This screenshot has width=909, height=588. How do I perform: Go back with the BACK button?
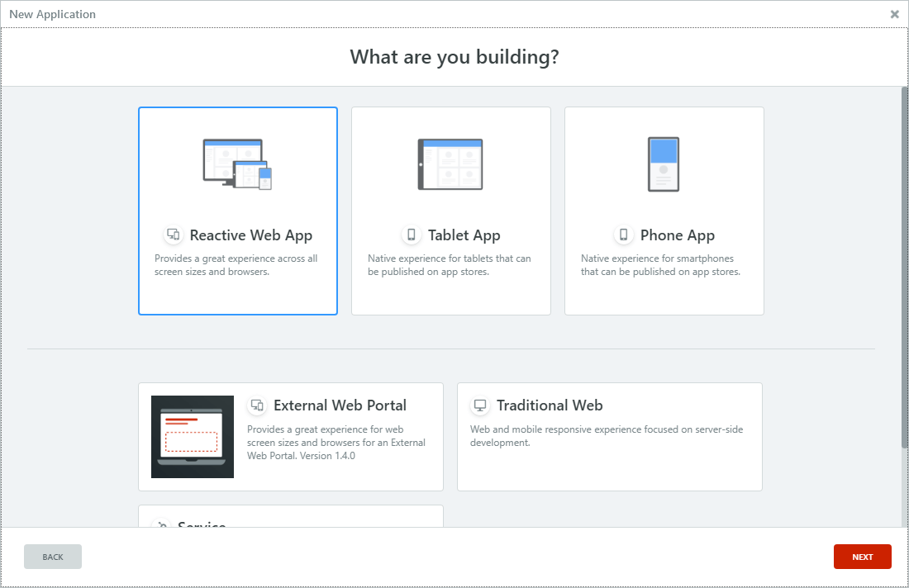[53, 557]
